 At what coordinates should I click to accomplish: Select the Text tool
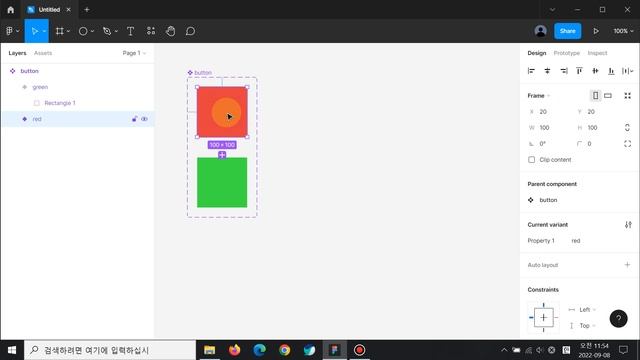click(x=130, y=31)
